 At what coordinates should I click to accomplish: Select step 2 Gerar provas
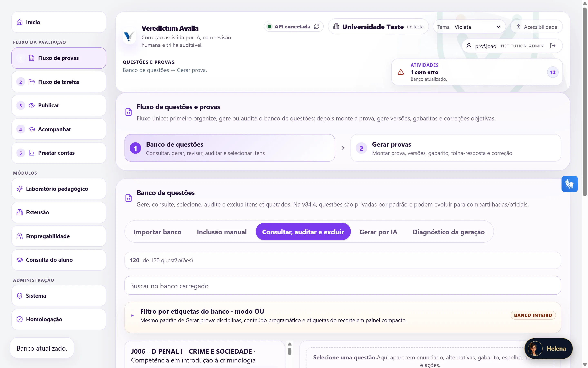click(455, 148)
